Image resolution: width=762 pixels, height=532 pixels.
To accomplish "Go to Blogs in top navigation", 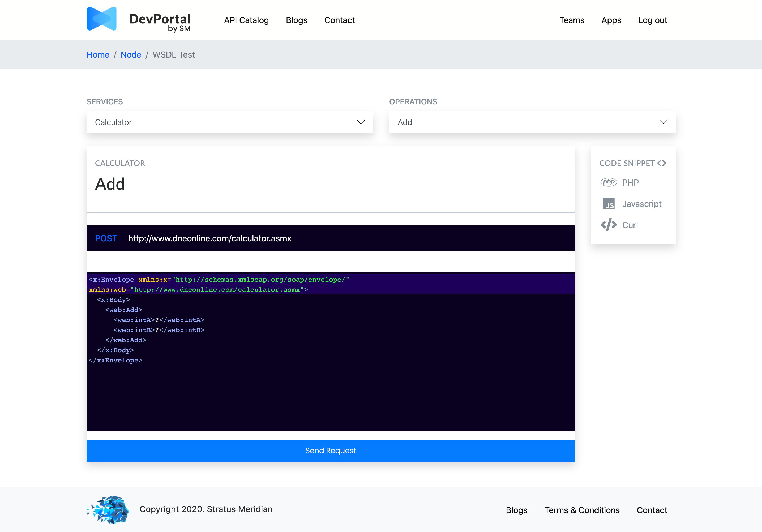I will click(x=296, y=20).
